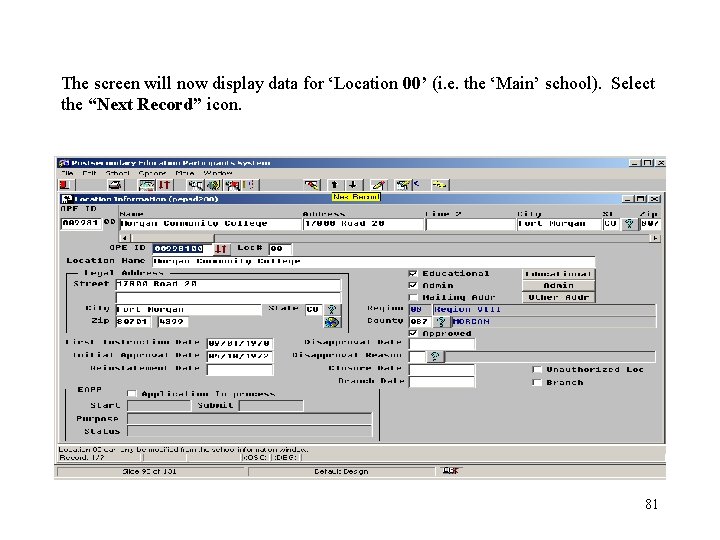Click the left arrow of horizontal scrollbar
The width and height of the screenshot is (720, 540).
click(125, 238)
